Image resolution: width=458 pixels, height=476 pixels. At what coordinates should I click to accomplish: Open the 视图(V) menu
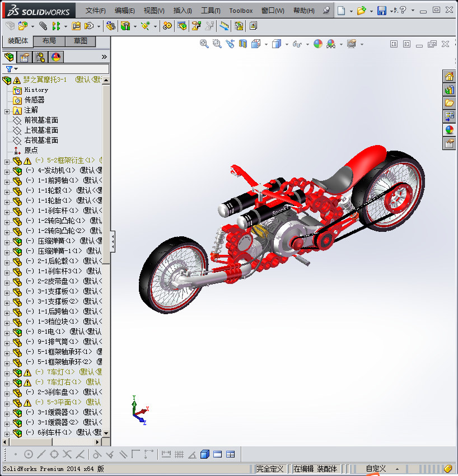(154, 11)
